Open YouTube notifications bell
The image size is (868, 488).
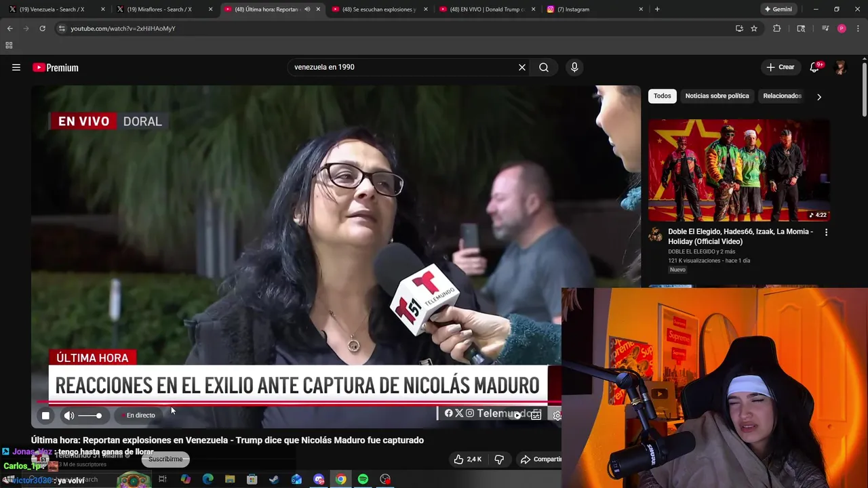click(815, 67)
